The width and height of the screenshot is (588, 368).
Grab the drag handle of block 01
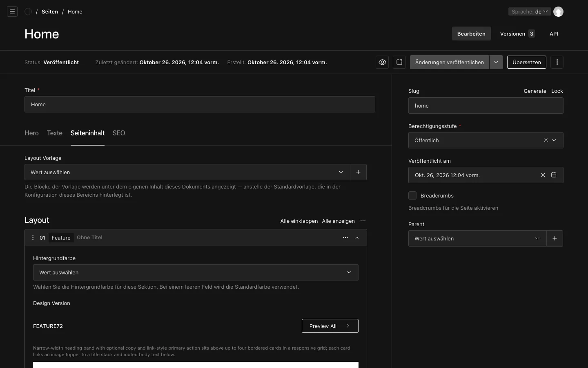[x=33, y=238]
